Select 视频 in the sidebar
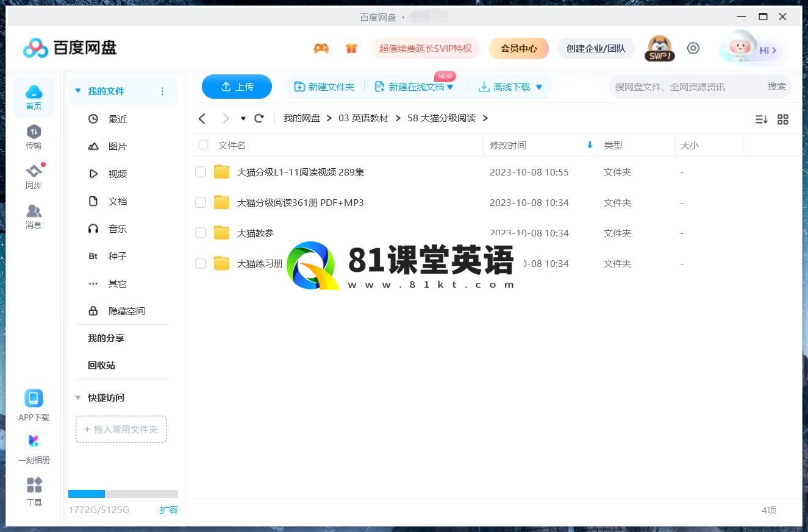The width and height of the screenshot is (808, 532). [118, 174]
